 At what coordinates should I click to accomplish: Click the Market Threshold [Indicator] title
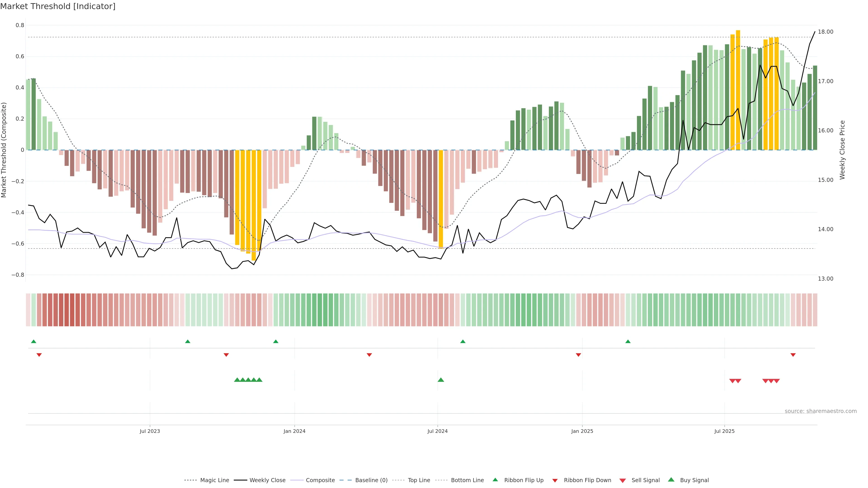pyautogui.click(x=58, y=6)
